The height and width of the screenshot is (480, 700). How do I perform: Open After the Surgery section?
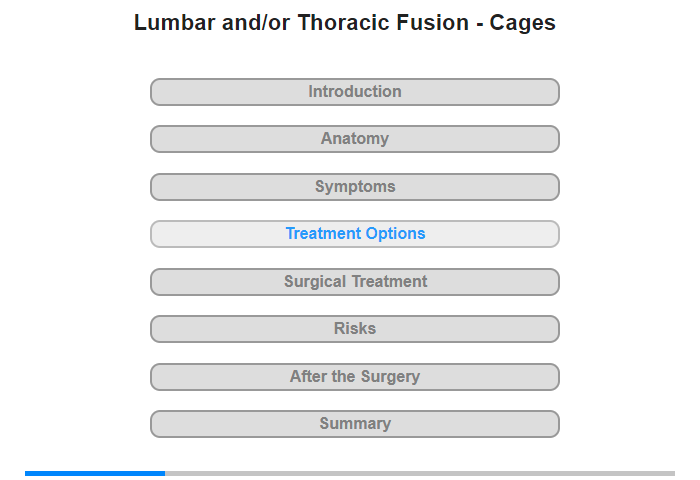(x=354, y=377)
